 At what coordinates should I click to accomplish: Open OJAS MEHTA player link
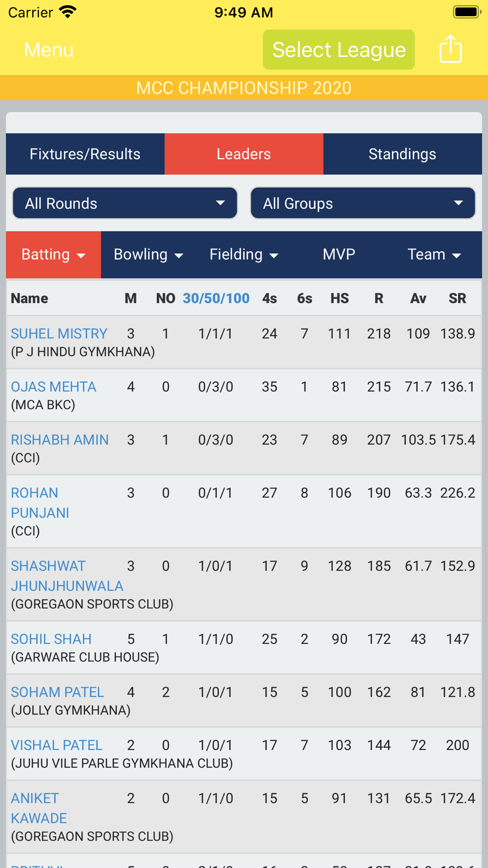[54, 387]
